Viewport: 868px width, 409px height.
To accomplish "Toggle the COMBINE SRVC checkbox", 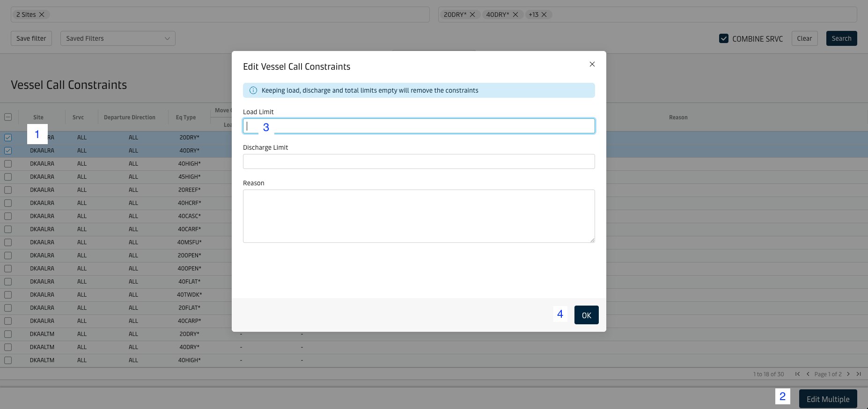I will point(724,39).
